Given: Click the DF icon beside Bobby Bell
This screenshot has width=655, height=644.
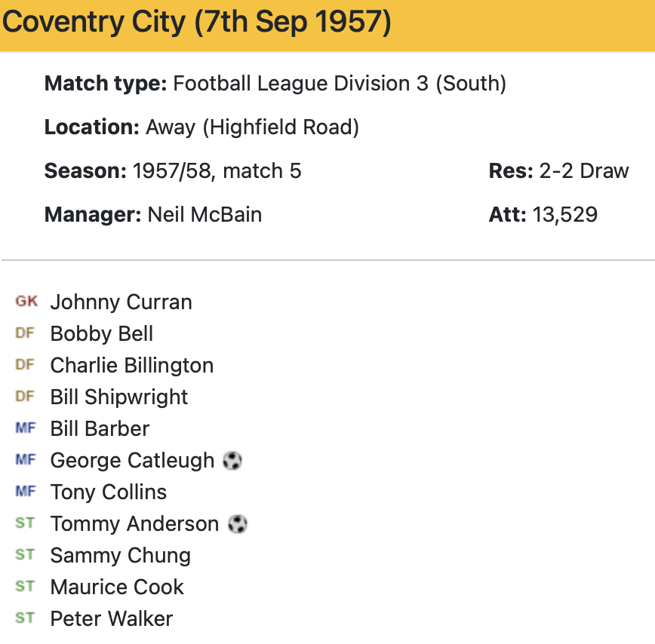Looking at the screenshot, I should pyautogui.click(x=25, y=333).
